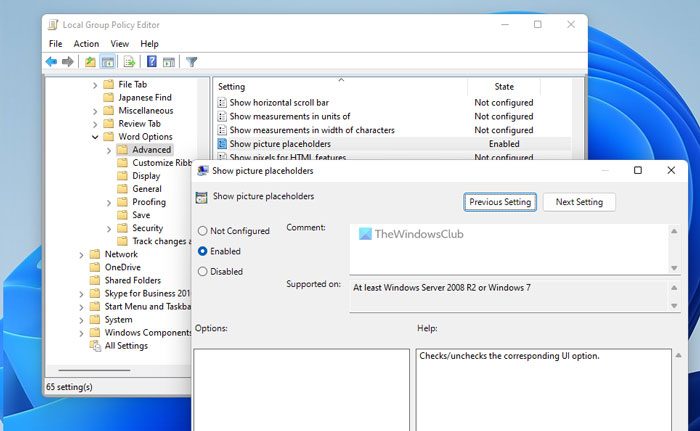The width and height of the screenshot is (700, 431).
Task: Go forward using the gray right arrow
Action: coord(68,62)
